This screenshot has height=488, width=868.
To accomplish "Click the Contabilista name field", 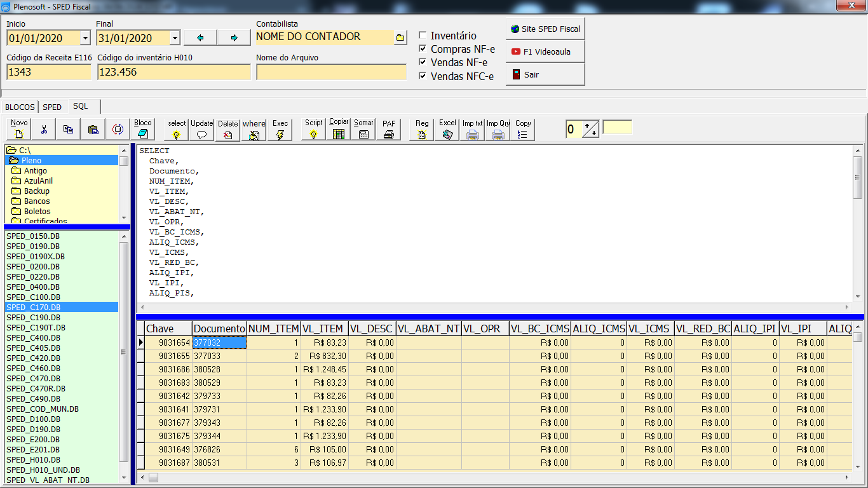I will [x=325, y=37].
